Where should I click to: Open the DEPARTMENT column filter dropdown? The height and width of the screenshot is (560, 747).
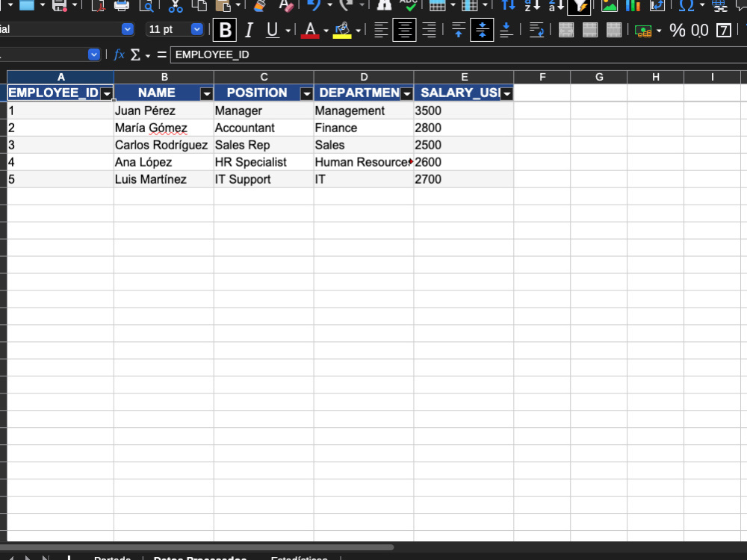(x=406, y=94)
